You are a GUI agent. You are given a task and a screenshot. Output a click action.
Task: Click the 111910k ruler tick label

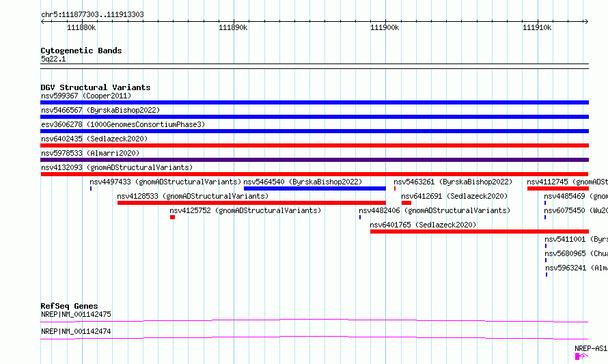tap(537, 27)
